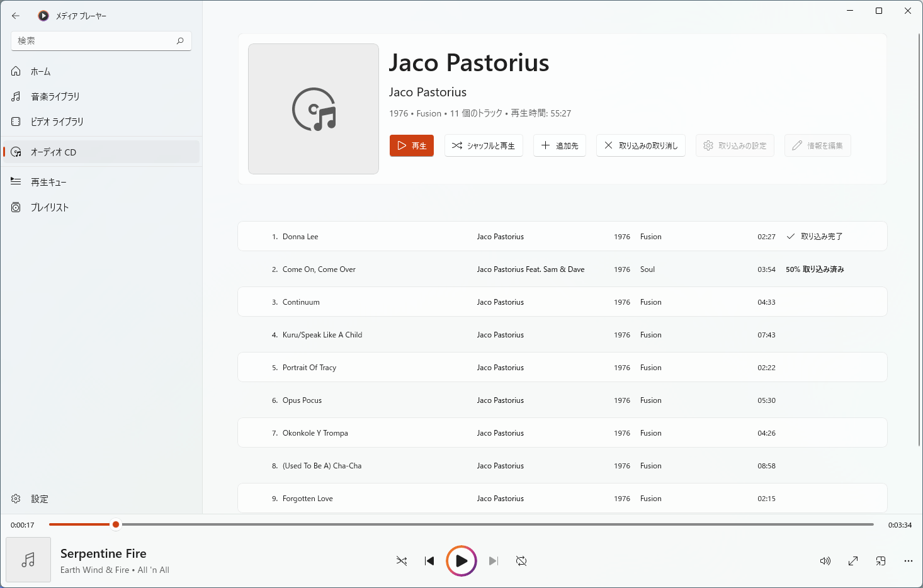
Task: Select track 2 Come On, Come Over
Action: click(562, 269)
